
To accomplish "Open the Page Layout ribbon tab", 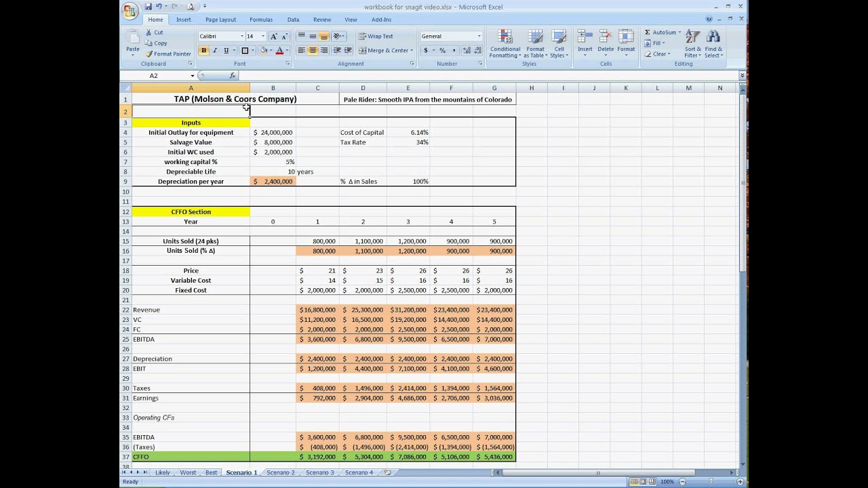I will tap(220, 20).
